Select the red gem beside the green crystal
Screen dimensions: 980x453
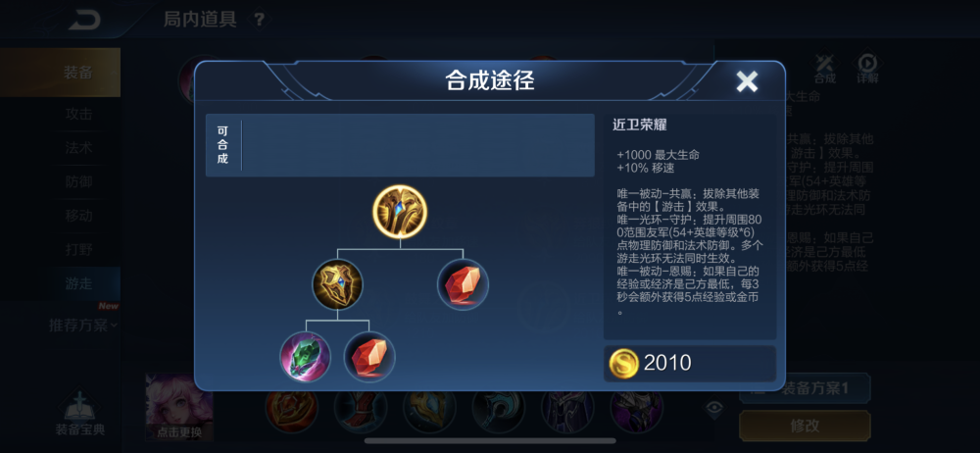(x=369, y=357)
